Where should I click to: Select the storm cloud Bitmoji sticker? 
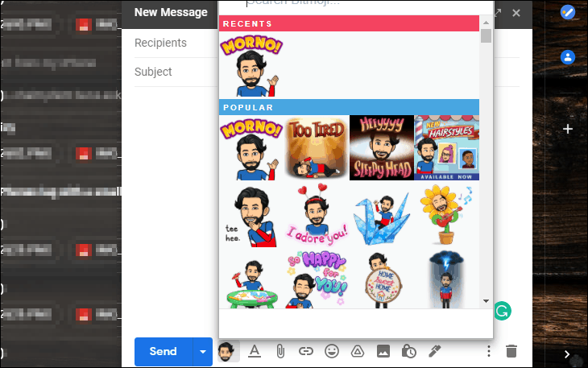pos(446,280)
